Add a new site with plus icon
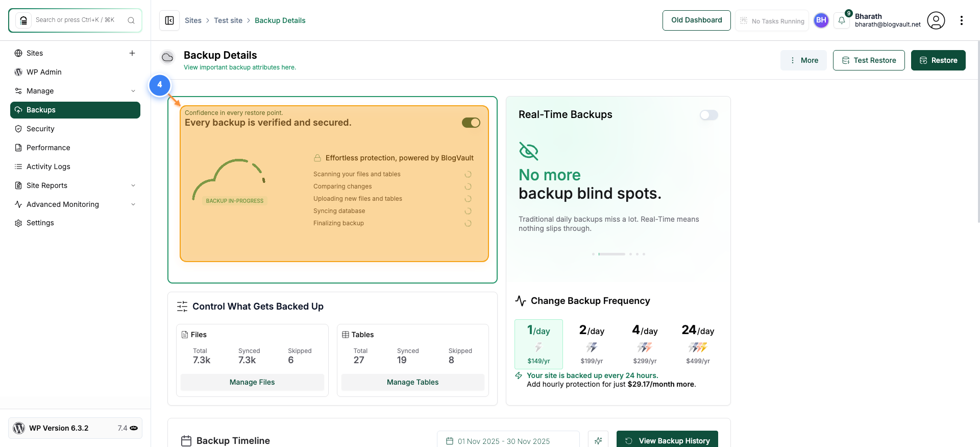This screenshot has width=980, height=447. click(x=132, y=53)
